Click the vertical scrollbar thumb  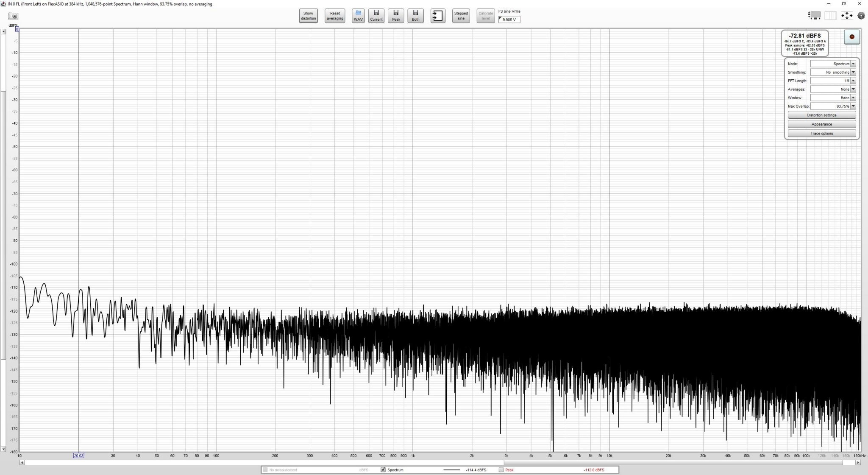coord(3,225)
